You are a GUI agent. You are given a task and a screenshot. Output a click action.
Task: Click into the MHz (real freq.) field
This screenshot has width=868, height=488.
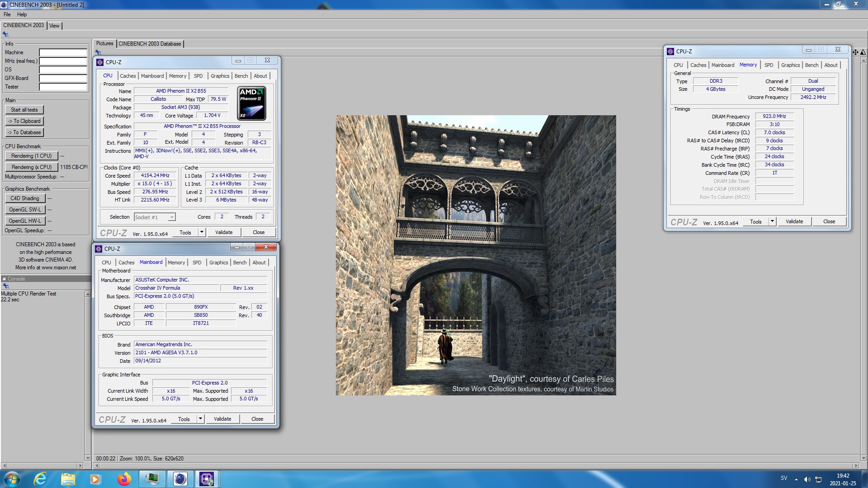click(x=63, y=61)
